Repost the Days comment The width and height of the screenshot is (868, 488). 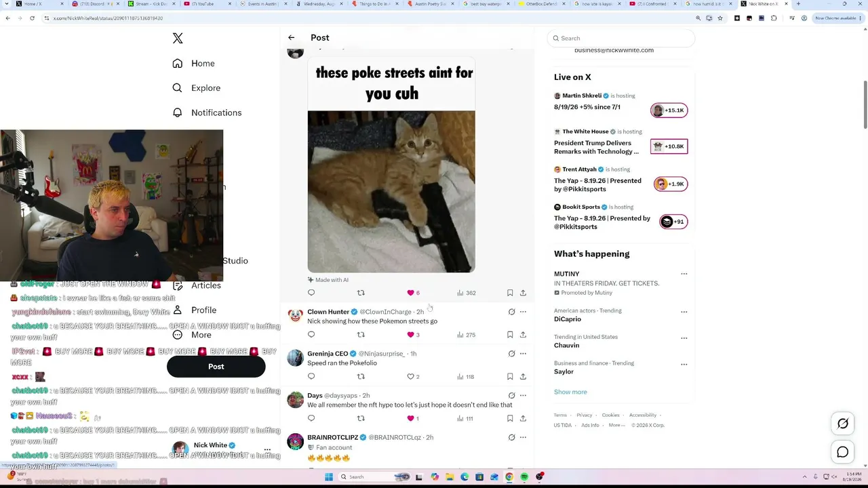coord(361,418)
